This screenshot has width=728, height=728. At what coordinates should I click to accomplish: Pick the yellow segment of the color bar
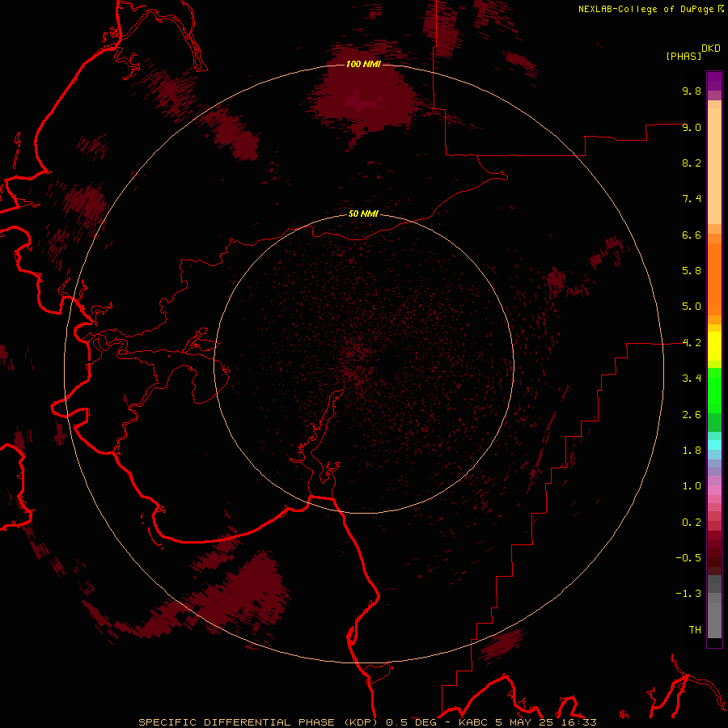[x=714, y=346]
